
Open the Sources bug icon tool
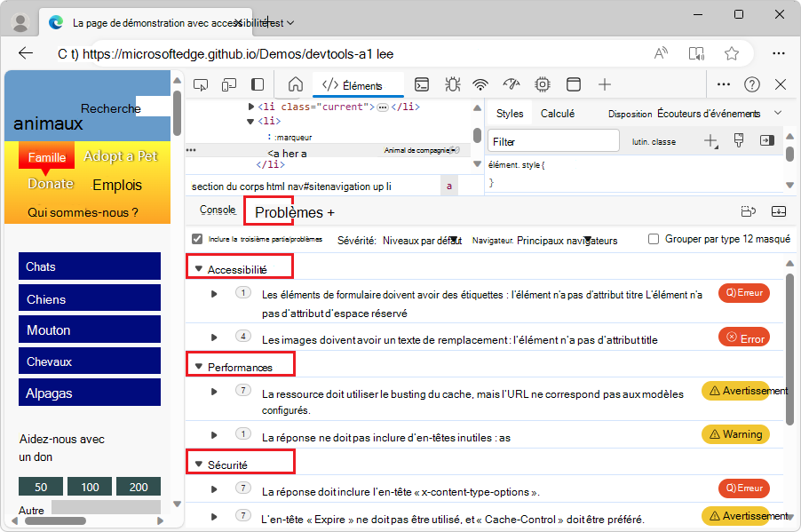[x=452, y=84]
